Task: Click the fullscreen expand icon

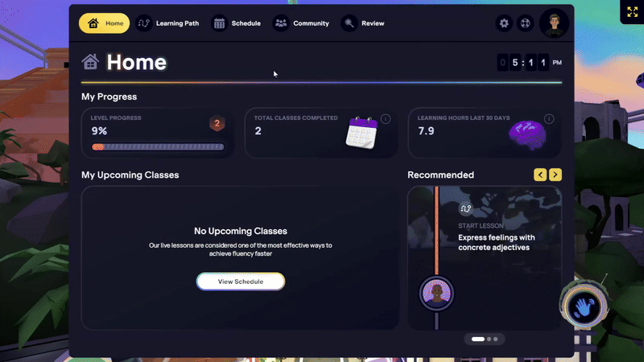Action: click(631, 12)
